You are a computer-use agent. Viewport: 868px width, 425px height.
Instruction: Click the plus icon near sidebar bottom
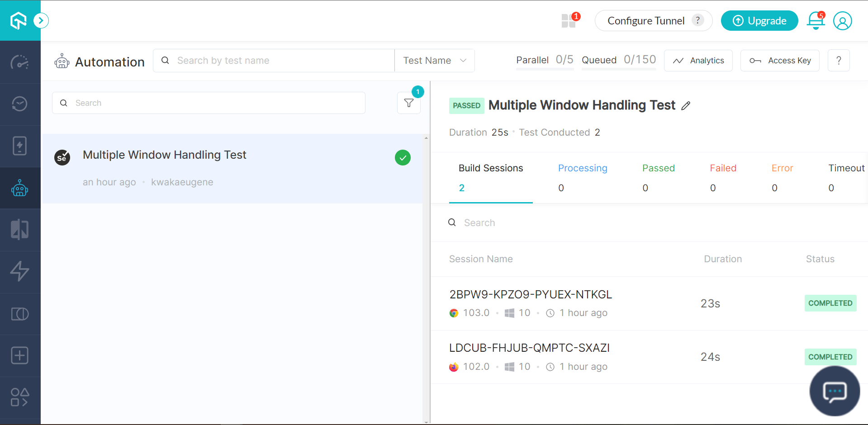click(x=20, y=355)
